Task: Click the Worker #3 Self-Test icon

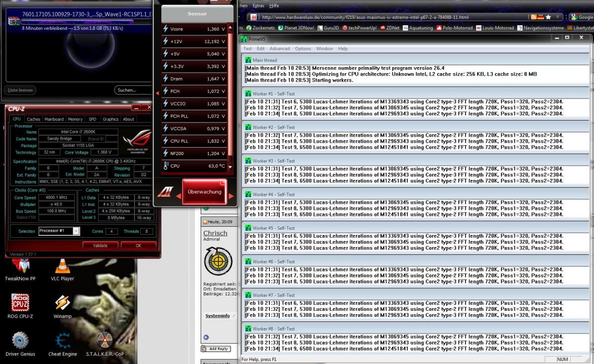Action: point(248,161)
